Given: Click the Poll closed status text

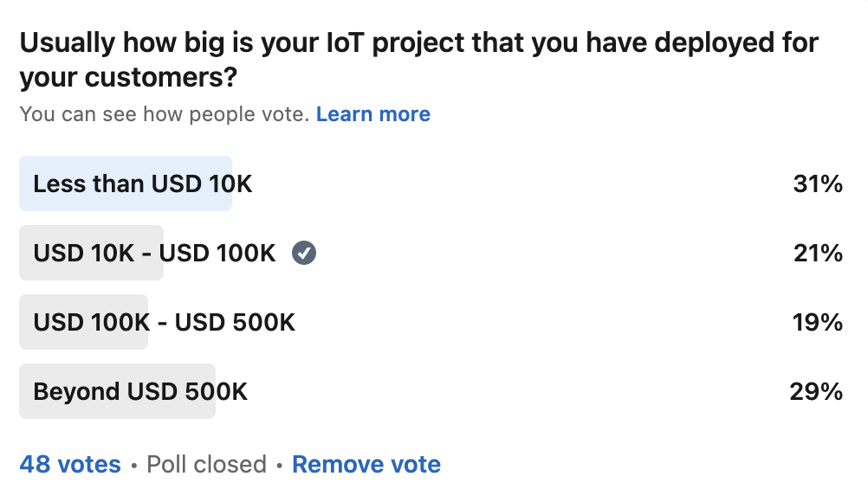Looking at the screenshot, I should (206, 465).
